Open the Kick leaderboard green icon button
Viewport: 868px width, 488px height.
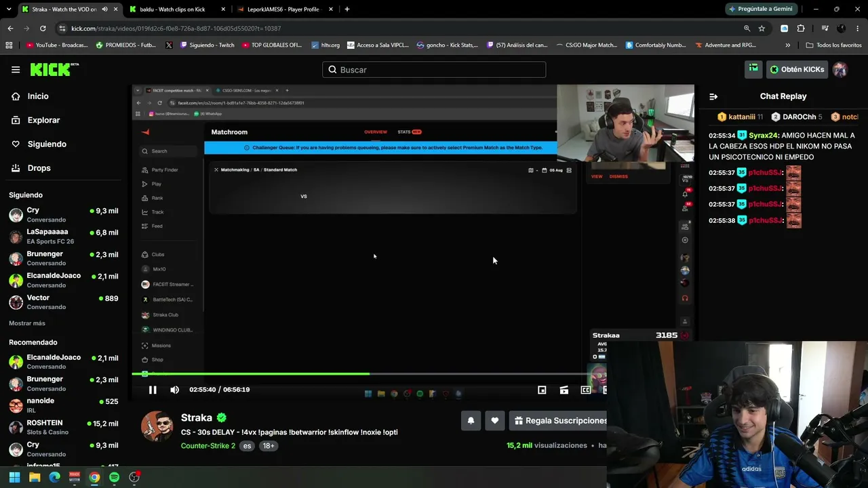click(x=753, y=69)
